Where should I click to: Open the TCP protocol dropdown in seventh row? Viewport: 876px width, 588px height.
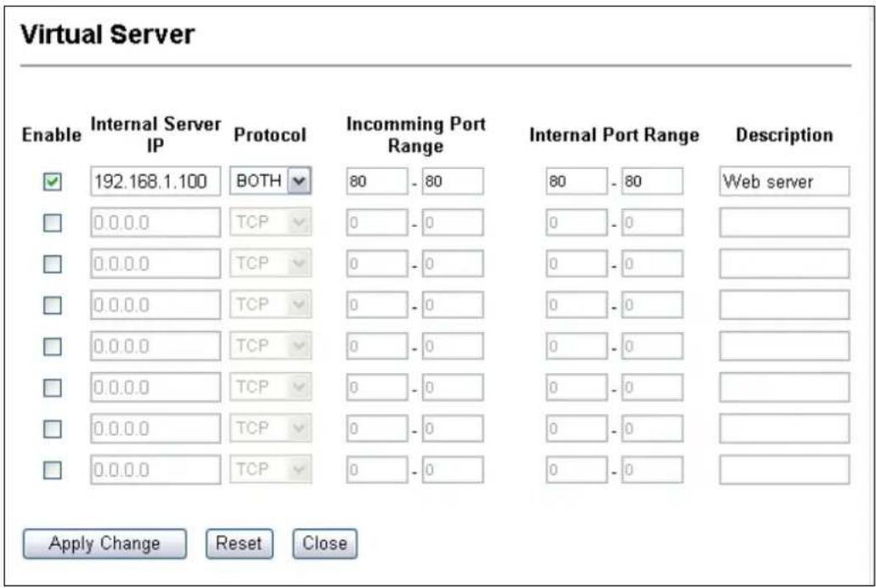click(270, 428)
